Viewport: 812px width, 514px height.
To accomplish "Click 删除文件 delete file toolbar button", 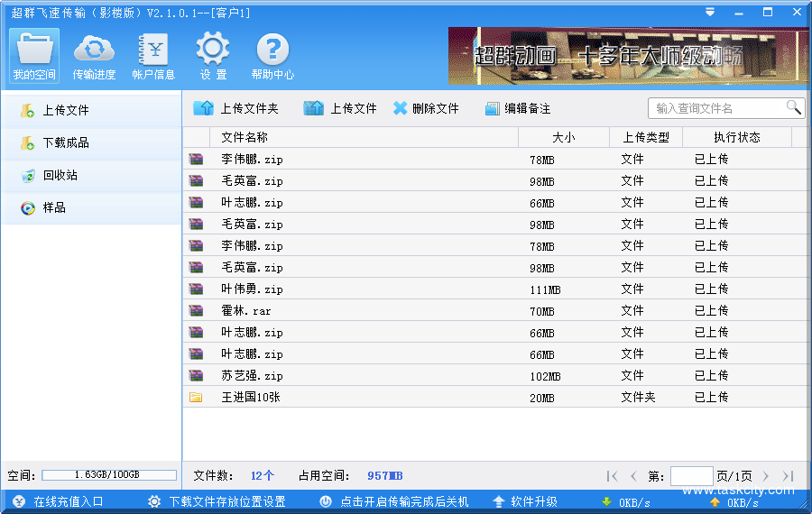I will (426, 108).
